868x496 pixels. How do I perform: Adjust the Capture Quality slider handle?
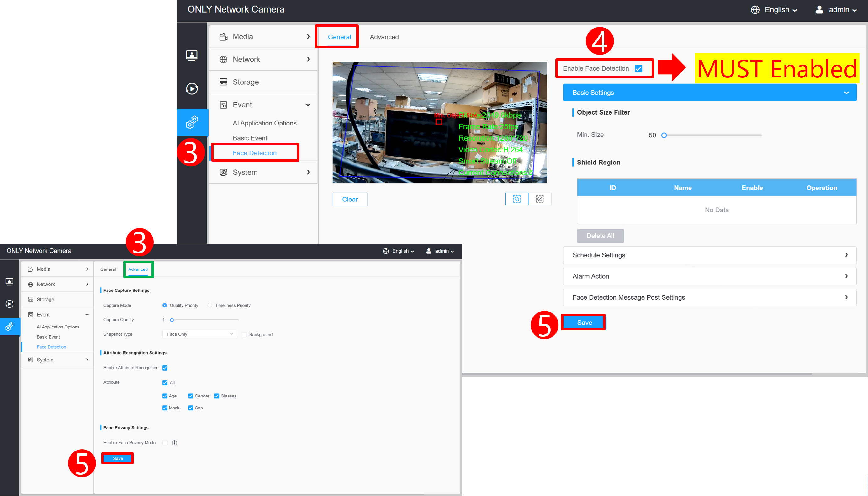tap(172, 320)
